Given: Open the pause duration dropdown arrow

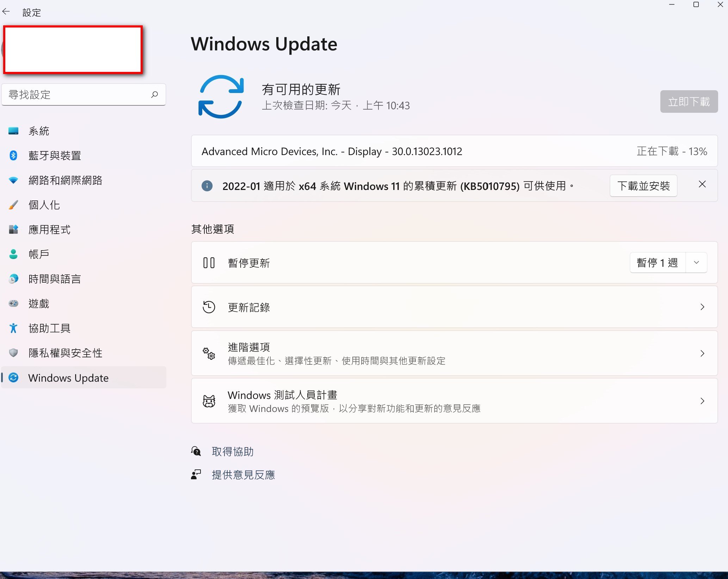Looking at the screenshot, I should point(696,263).
